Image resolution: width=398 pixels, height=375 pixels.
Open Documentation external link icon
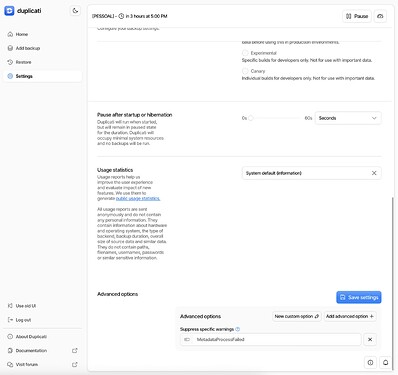(x=75, y=351)
